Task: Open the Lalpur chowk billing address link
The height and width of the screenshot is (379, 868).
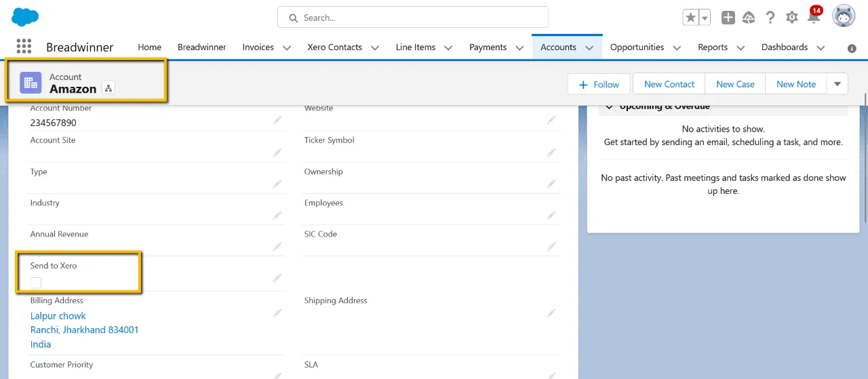Action: pyautogui.click(x=58, y=316)
